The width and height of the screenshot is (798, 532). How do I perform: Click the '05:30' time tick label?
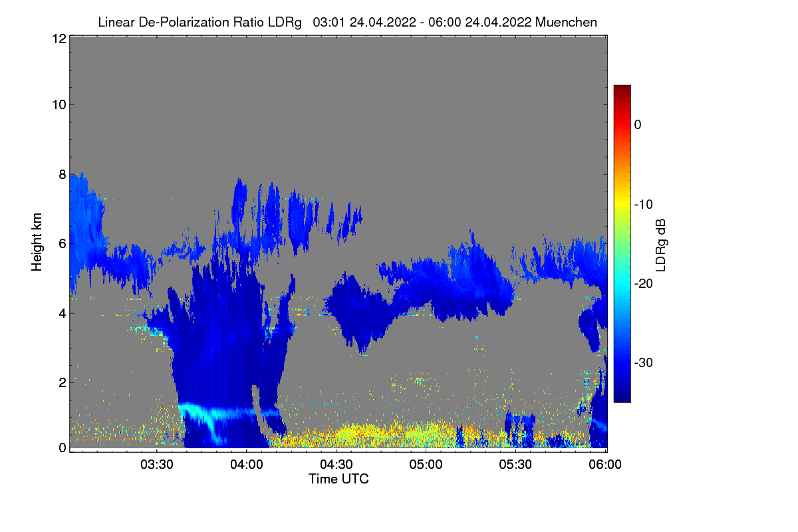click(x=516, y=465)
